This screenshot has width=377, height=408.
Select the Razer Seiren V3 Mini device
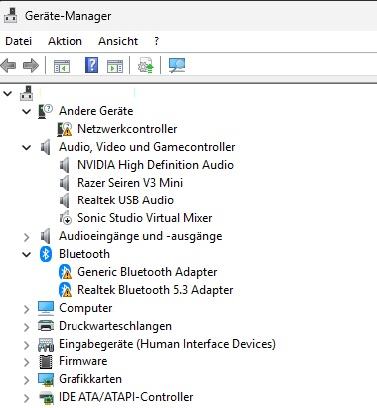130,183
